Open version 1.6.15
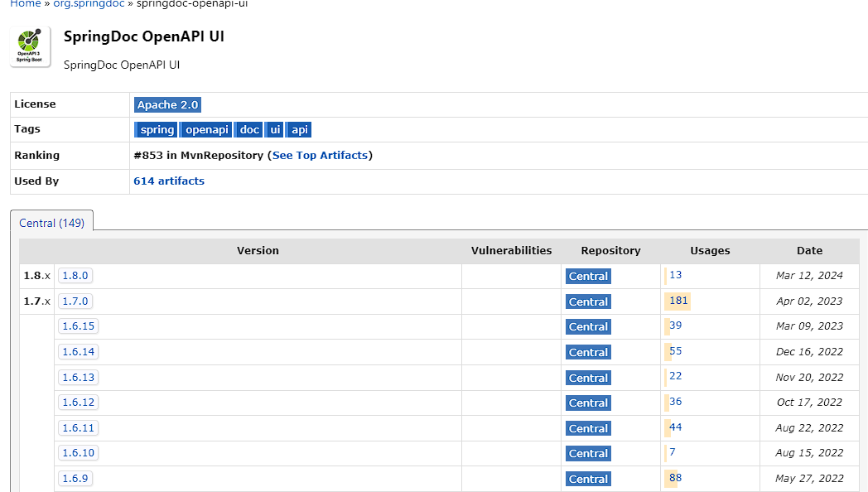The height and width of the screenshot is (492, 868). coord(78,326)
